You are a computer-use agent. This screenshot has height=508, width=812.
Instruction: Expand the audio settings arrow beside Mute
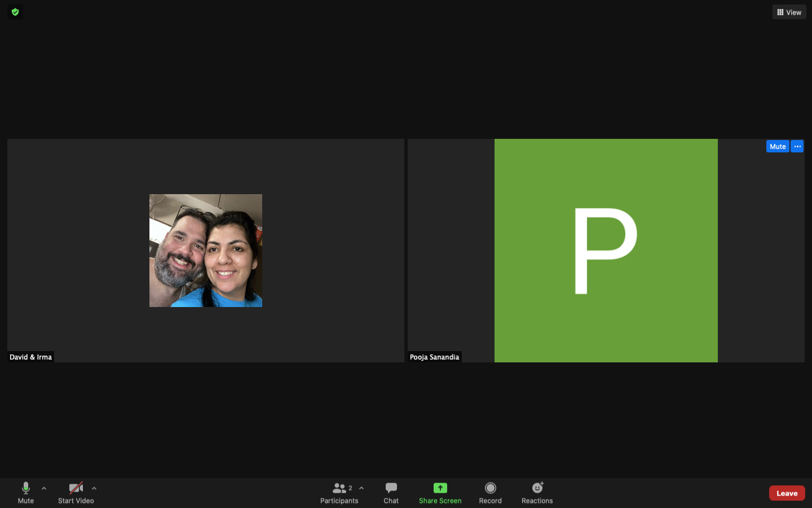(44, 488)
